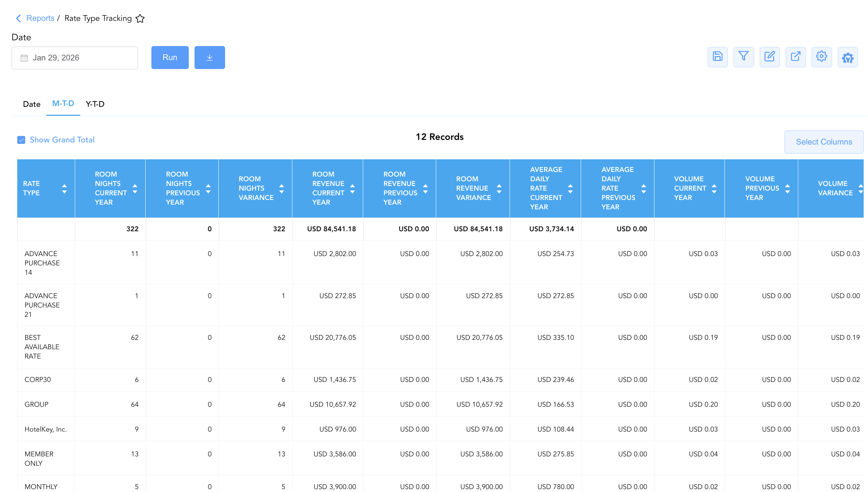This screenshot has width=868, height=492.
Task: Click the BEST AVAILABLE RATE row label
Action: 42,347
